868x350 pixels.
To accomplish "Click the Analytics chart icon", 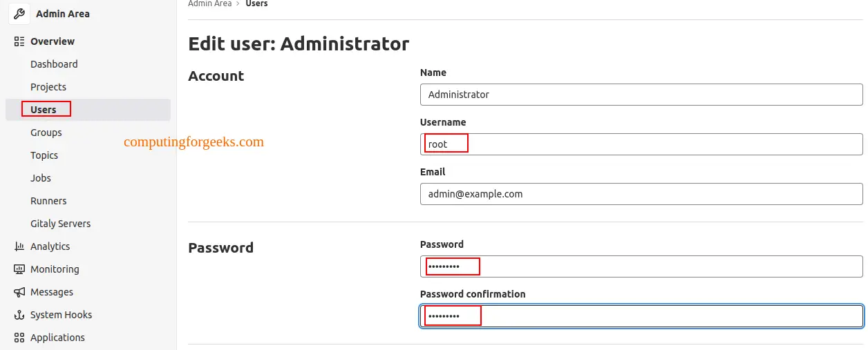I will tap(19, 246).
